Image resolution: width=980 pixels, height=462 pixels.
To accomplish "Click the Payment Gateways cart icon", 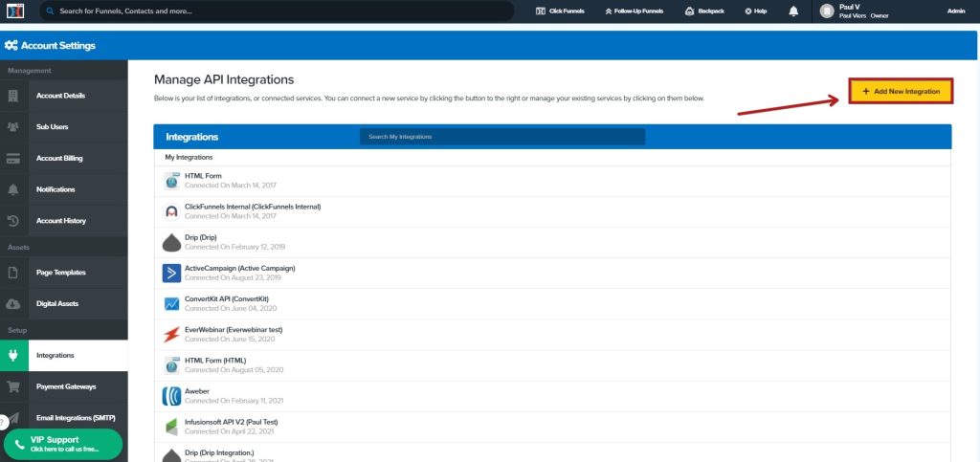I will [13, 386].
